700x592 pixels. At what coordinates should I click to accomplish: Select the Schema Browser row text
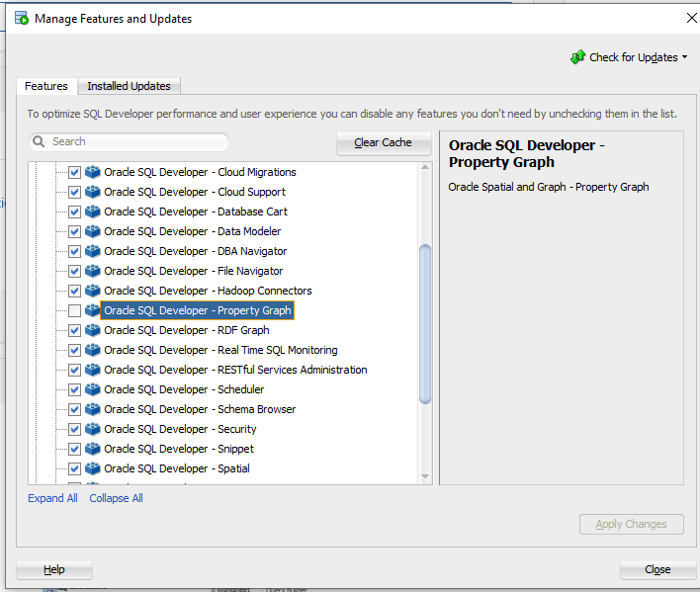[x=200, y=409]
